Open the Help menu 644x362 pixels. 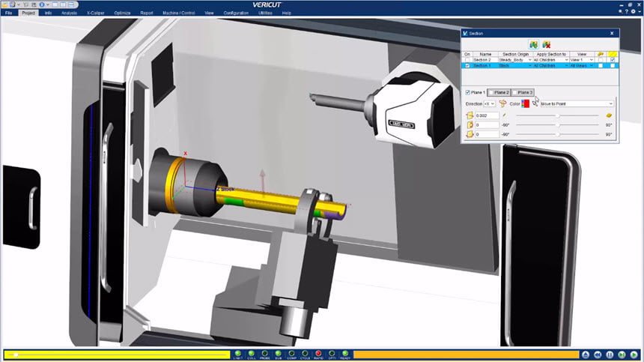click(286, 13)
